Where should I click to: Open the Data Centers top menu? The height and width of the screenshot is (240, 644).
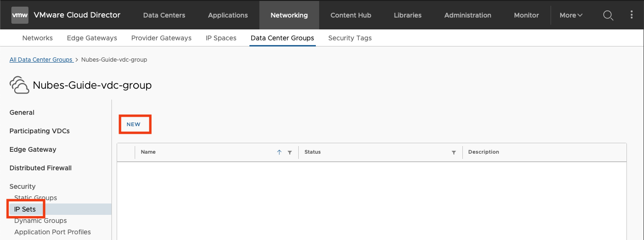[x=164, y=15]
